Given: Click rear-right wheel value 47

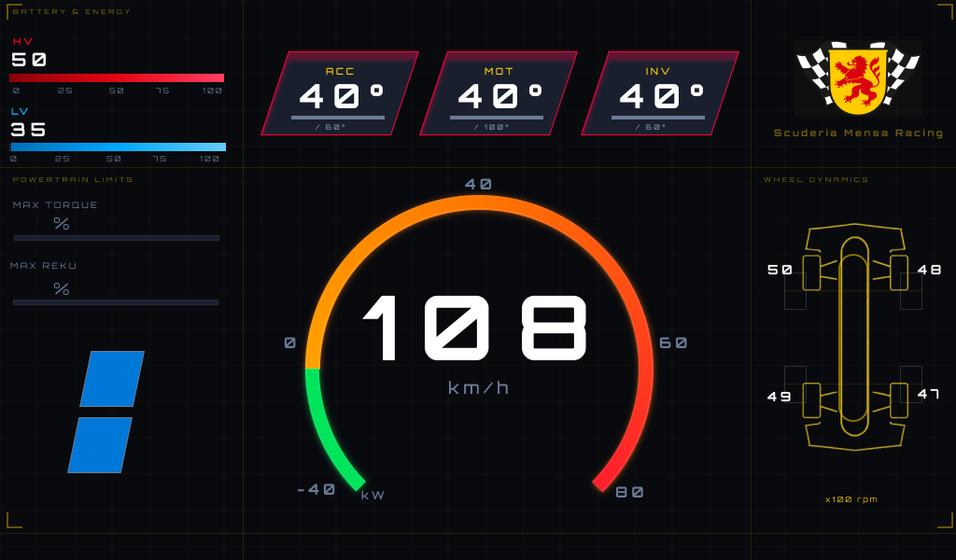Looking at the screenshot, I should point(929,394).
